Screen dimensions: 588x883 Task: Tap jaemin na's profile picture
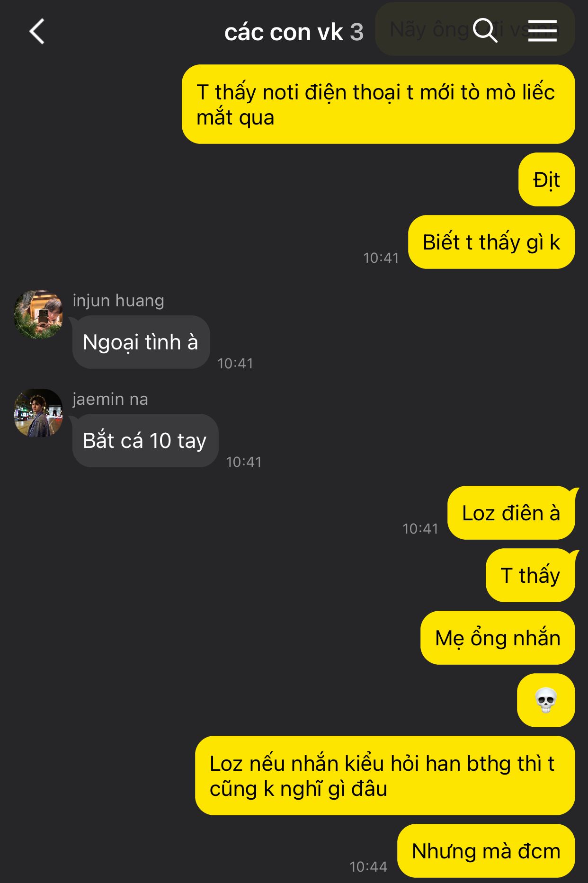click(x=38, y=413)
